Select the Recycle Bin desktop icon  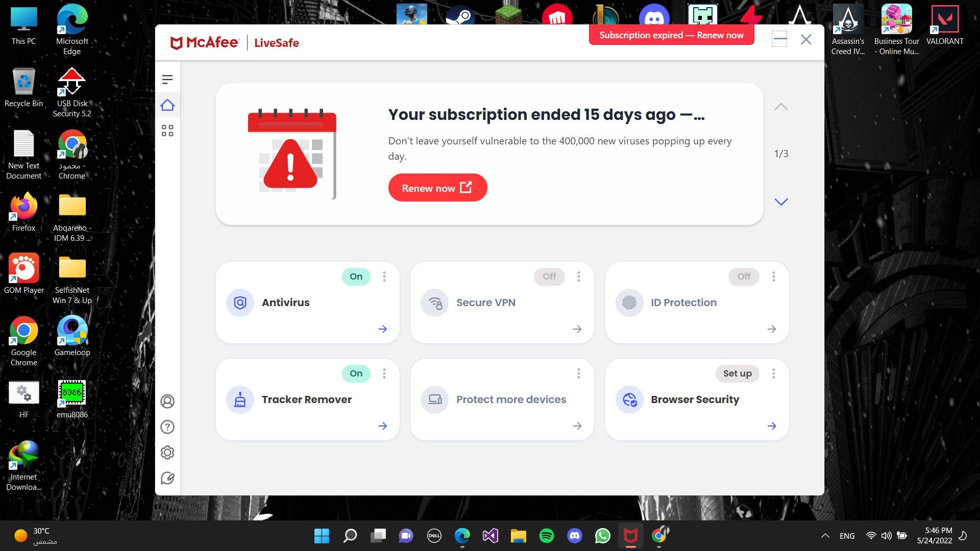point(23,88)
